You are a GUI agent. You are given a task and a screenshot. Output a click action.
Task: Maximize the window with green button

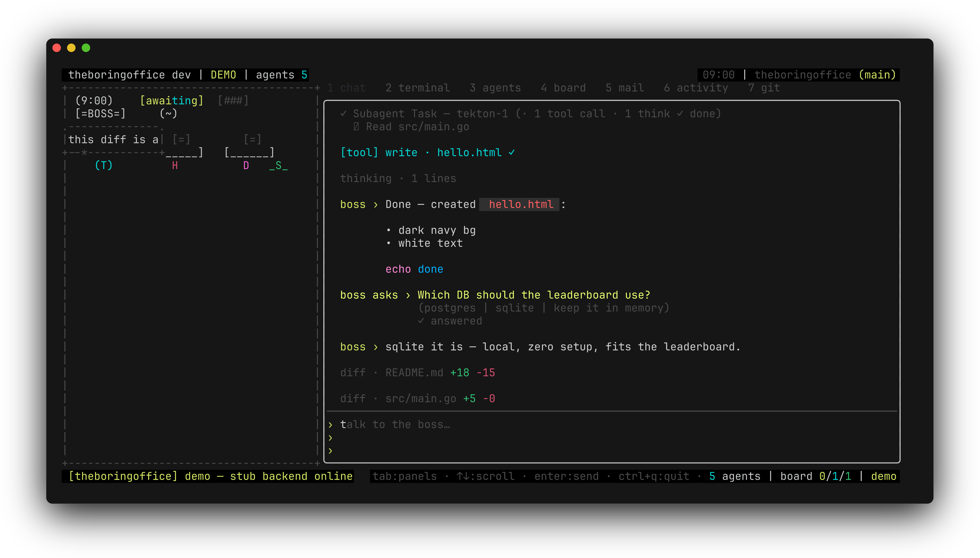coord(86,48)
